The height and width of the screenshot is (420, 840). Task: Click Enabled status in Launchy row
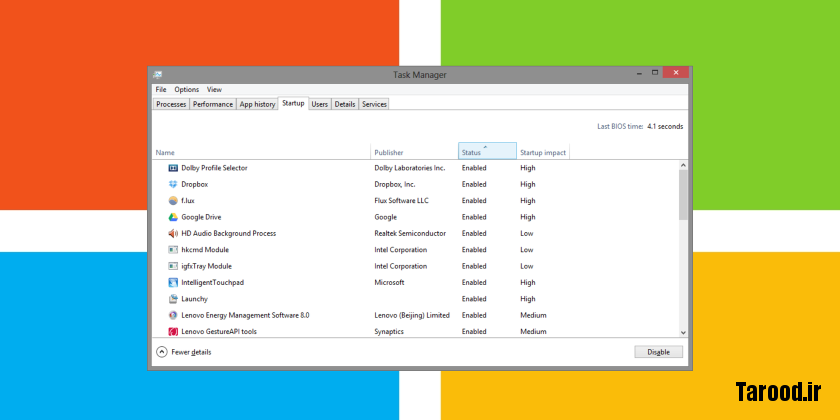click(474, 299)
